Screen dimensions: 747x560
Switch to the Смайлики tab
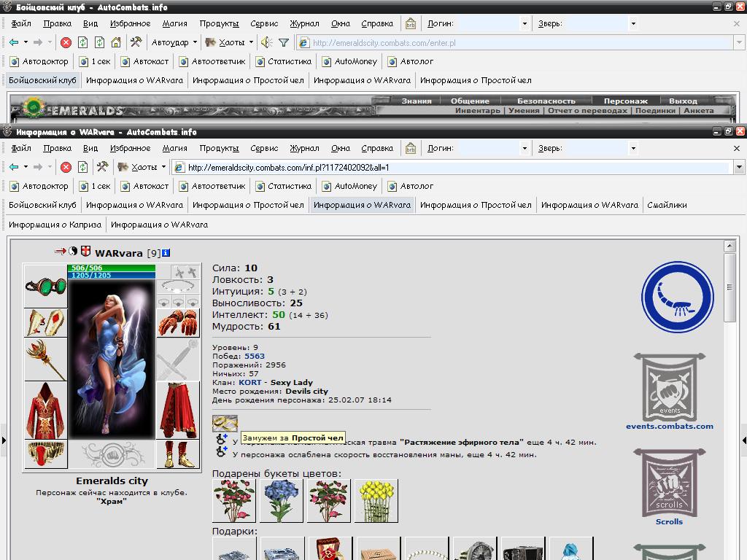[667, 205]
